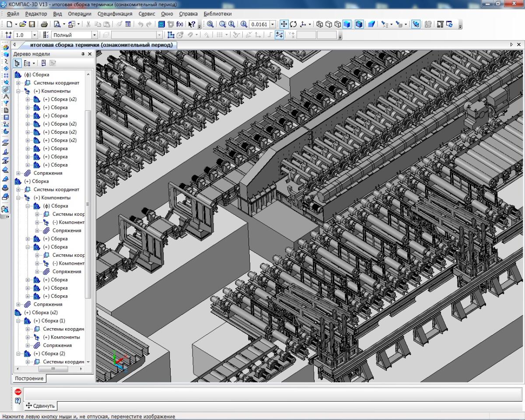Open the zoom scale 0.0161 dropdown
The width and height of the screenshot is (525, 420).
click(273, 24)
